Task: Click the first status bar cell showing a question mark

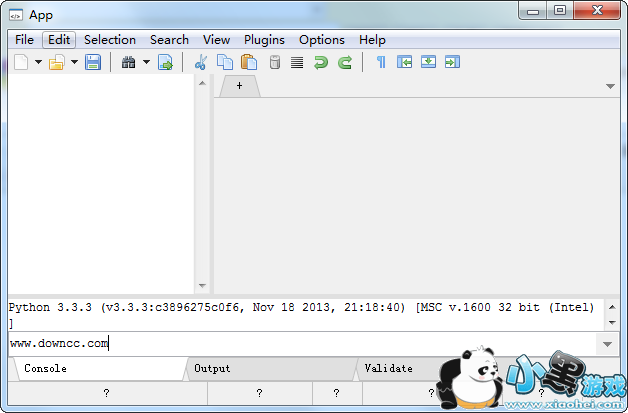Action: point(107,393)
